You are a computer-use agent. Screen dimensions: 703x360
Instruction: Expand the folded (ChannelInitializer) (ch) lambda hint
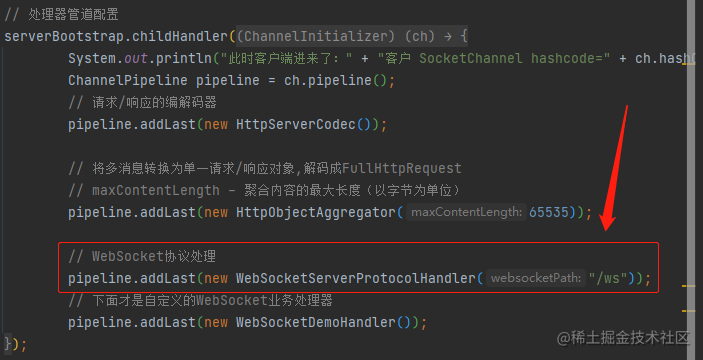coord(352,36)
